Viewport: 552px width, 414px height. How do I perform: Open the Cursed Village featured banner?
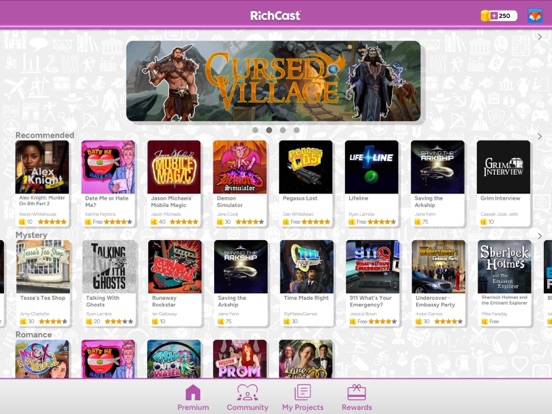tap(273, 81)
